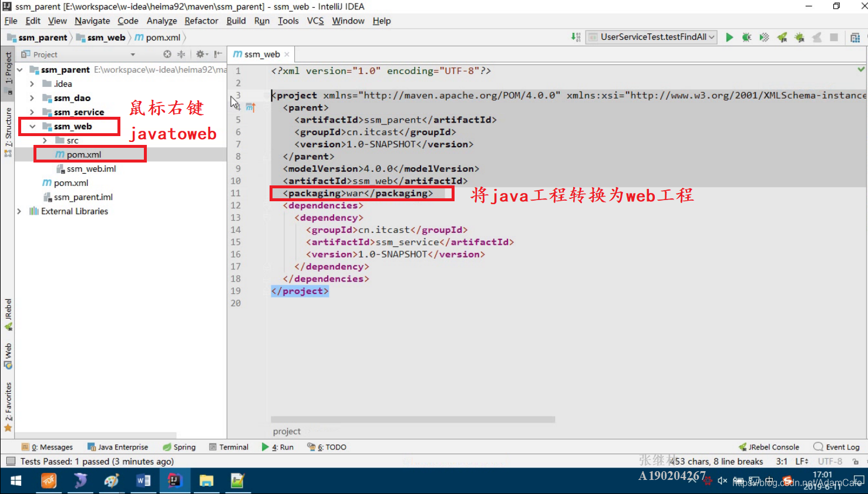Select ssm_web breadcrumb in navigation bar

[x=100, y=38]
